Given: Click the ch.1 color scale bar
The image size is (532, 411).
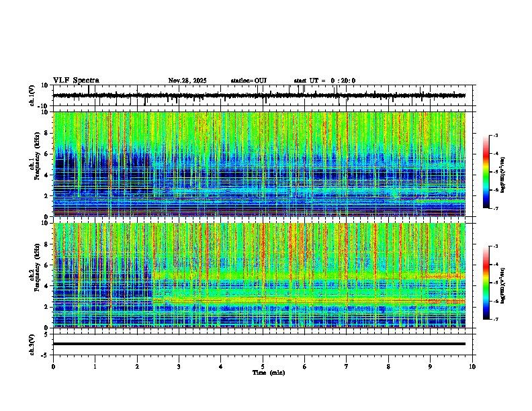Looking at the screenshot, I should (x=486, y=172).
